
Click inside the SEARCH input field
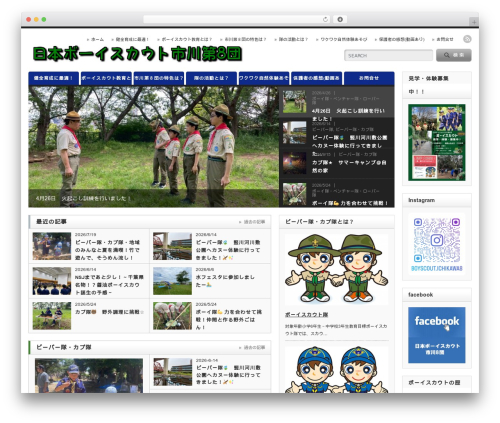[388, 55]
